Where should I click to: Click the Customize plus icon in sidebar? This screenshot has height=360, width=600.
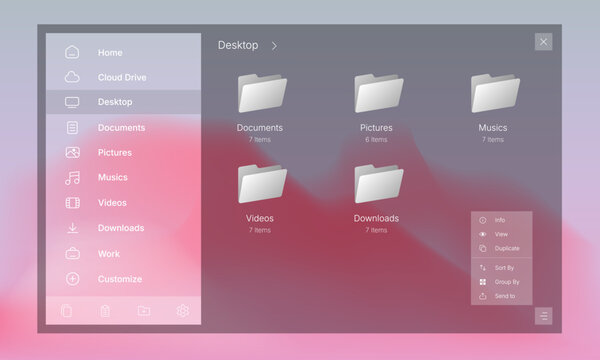[72, 279]
